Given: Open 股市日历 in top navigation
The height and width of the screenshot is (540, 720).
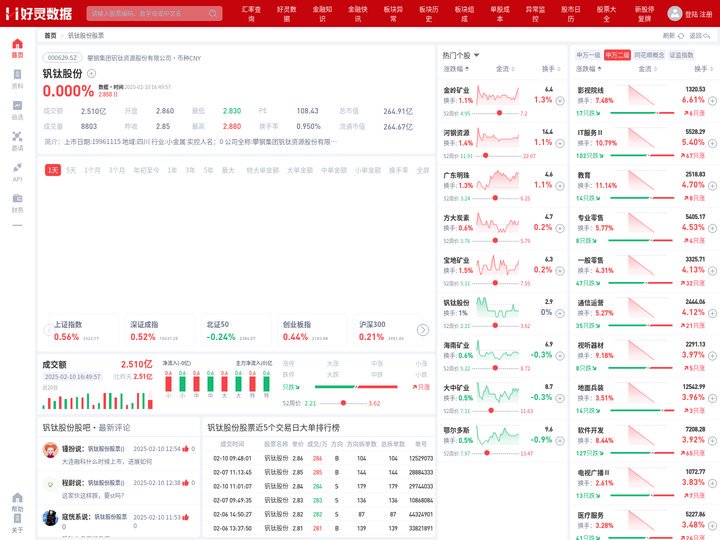Looking at the screenshot, I should tap(571, 14).
